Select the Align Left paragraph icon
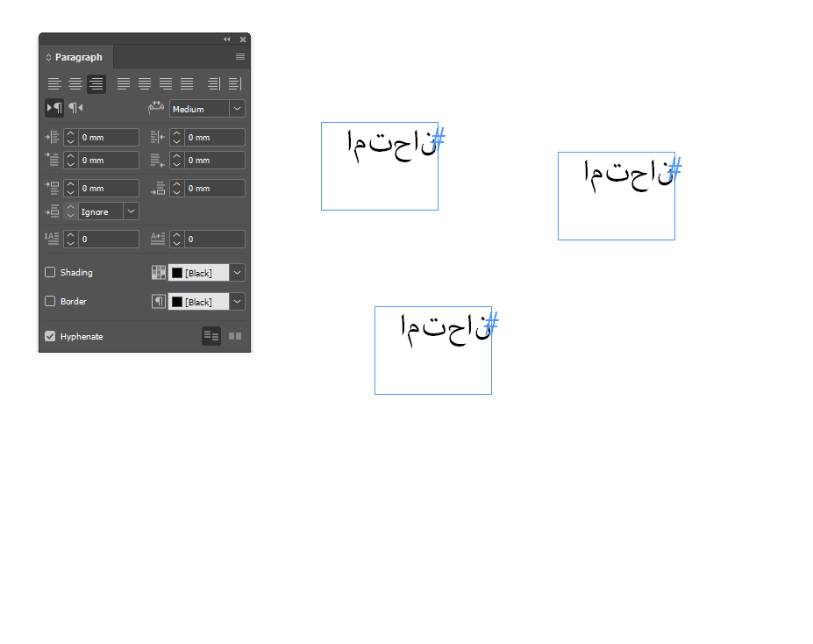The image size is (813, 644). click(54, 84)
